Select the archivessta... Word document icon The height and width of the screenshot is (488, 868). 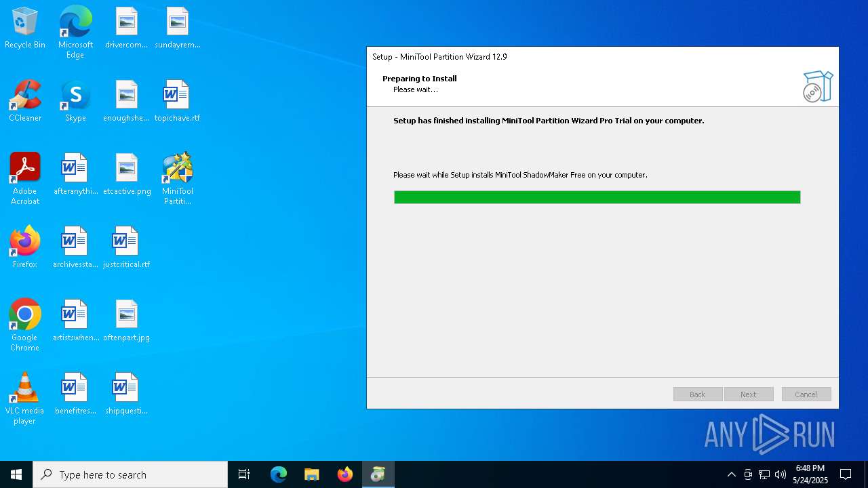[x=75, y=248]
